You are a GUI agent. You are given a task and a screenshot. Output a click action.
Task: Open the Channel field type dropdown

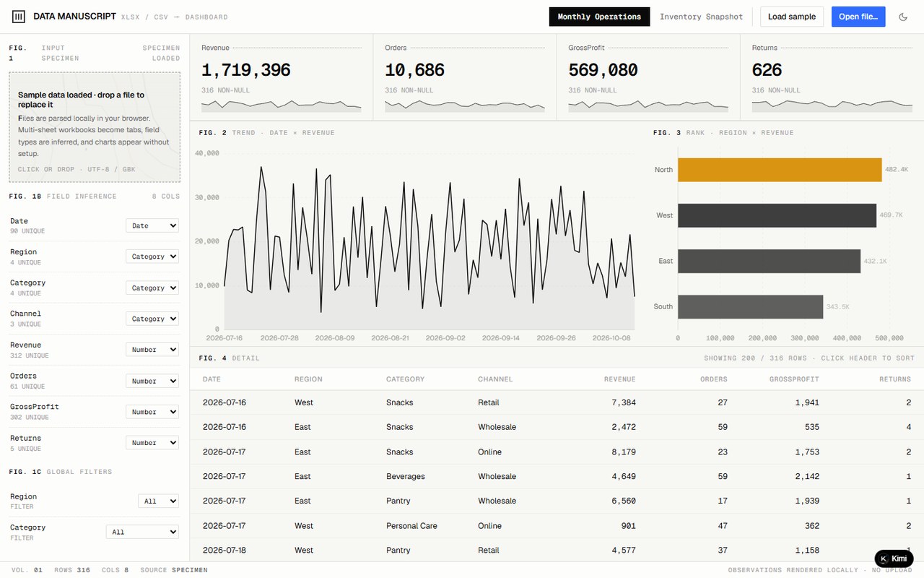tap(152, 319)
